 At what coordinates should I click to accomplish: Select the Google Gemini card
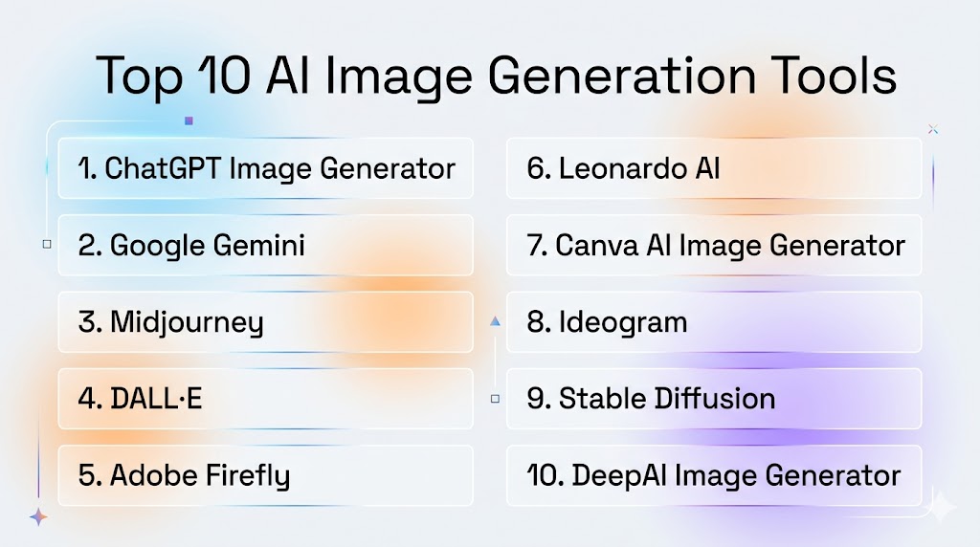[265, 245]
